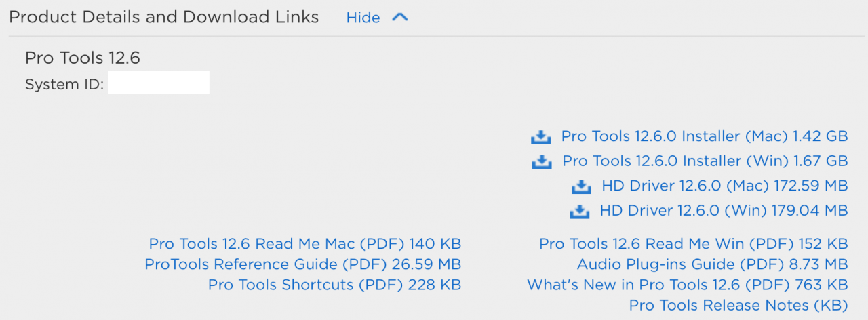The height and width of the screenshot is (320, 868).
Task: Collapse section with the Hide chevron arrow
Action: [400, 18]
